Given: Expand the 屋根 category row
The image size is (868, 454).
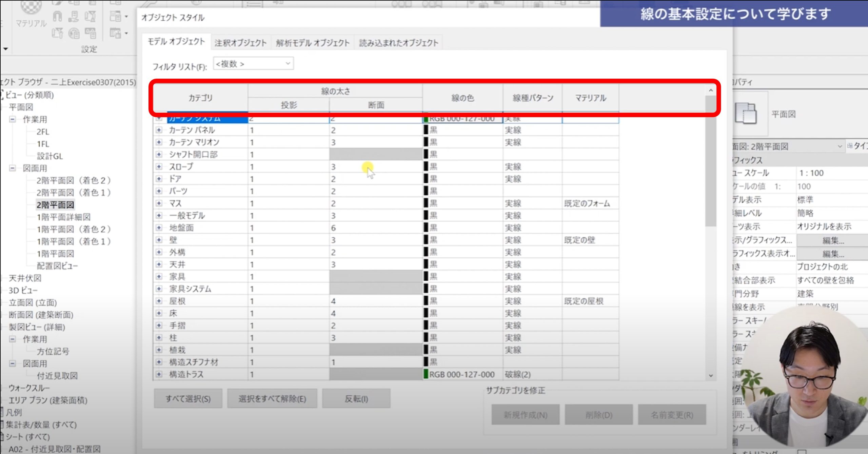Looking at the screenshot, I should (x=159, y=301).
